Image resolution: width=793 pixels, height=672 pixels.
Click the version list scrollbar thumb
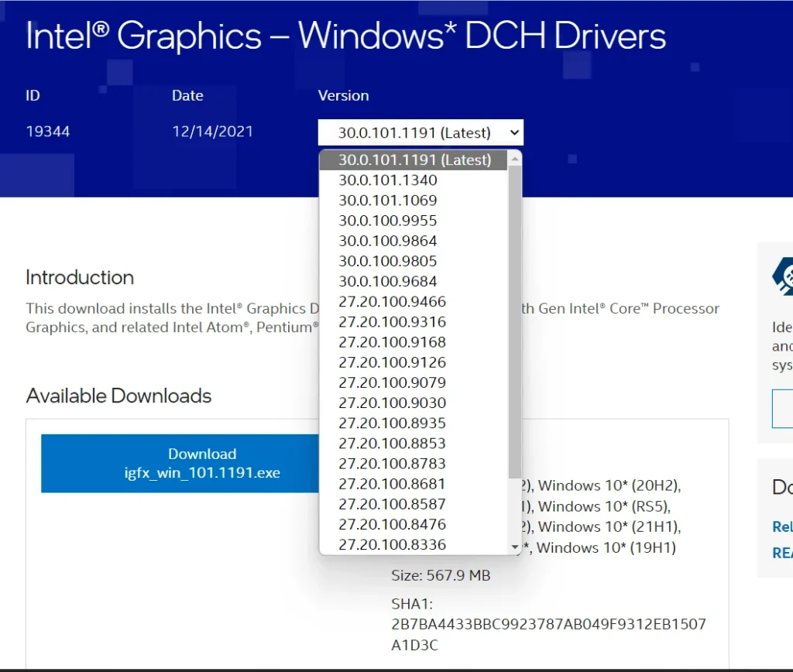515,321
